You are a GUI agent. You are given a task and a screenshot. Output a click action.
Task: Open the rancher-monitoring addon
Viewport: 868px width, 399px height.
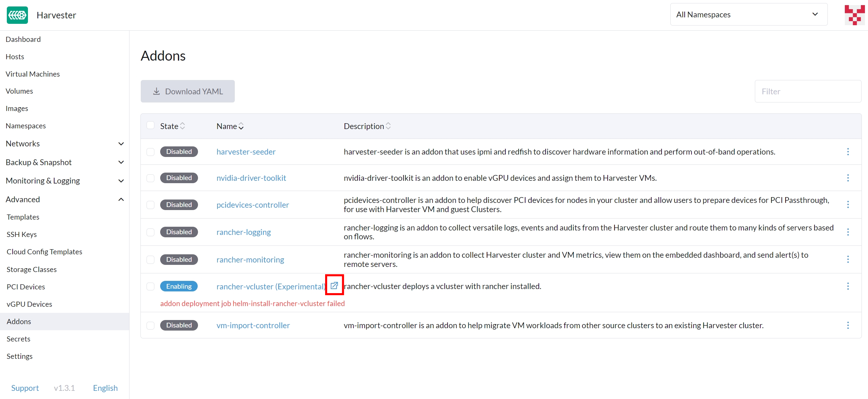(250, 260)
